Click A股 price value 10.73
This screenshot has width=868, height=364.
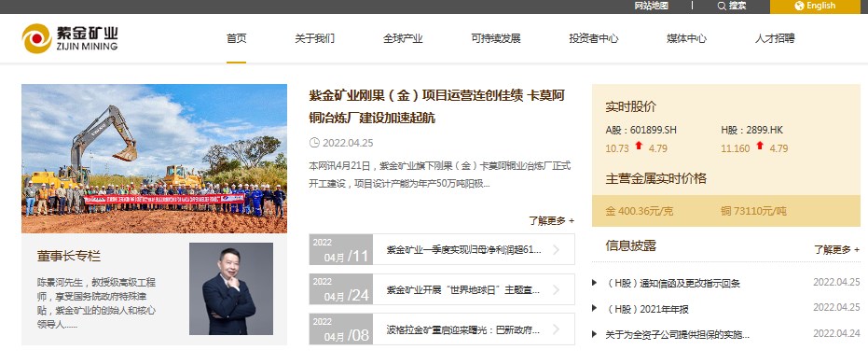(617, 148)
